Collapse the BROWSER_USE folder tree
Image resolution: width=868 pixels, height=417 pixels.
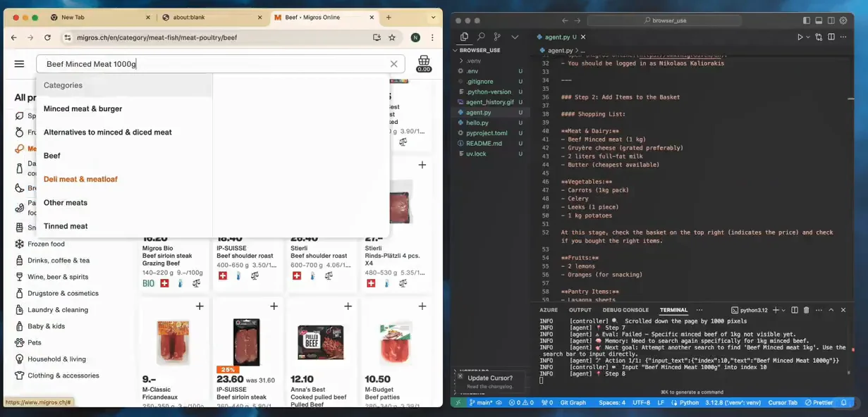coord(479,50)
